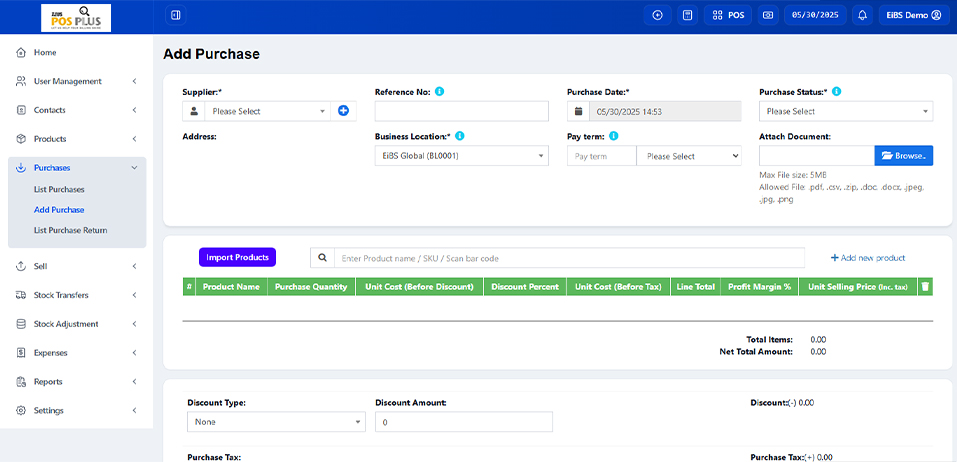Open the calculator icon in top bar

click(x=688, y=15)
